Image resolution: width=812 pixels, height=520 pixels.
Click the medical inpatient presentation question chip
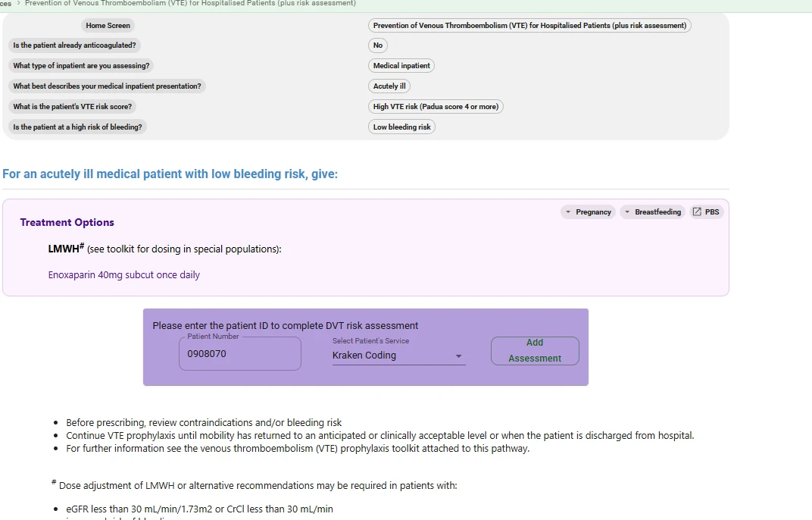[x=107, y=86]
